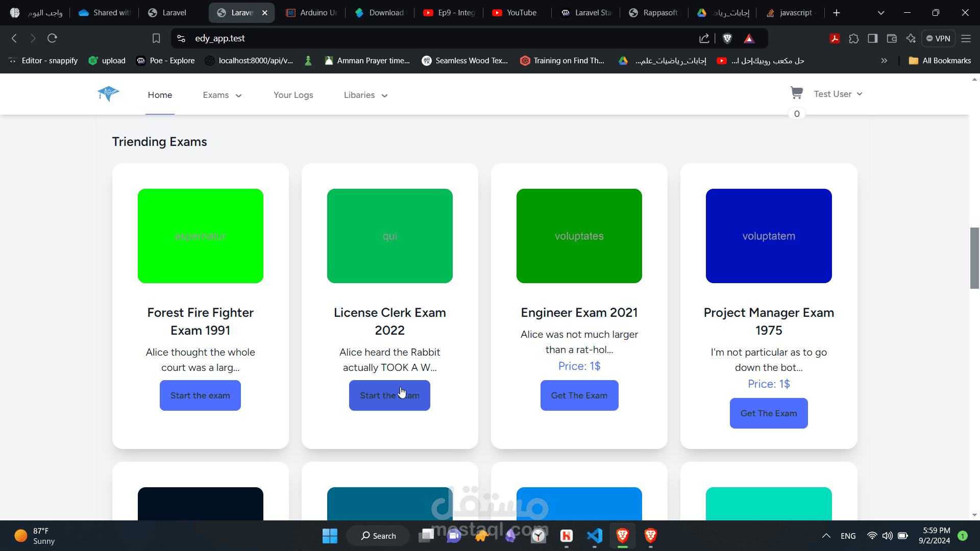Show hidden bookmarks overflow chevron
This screenshot has height=551, width=980.
[884, 61]
